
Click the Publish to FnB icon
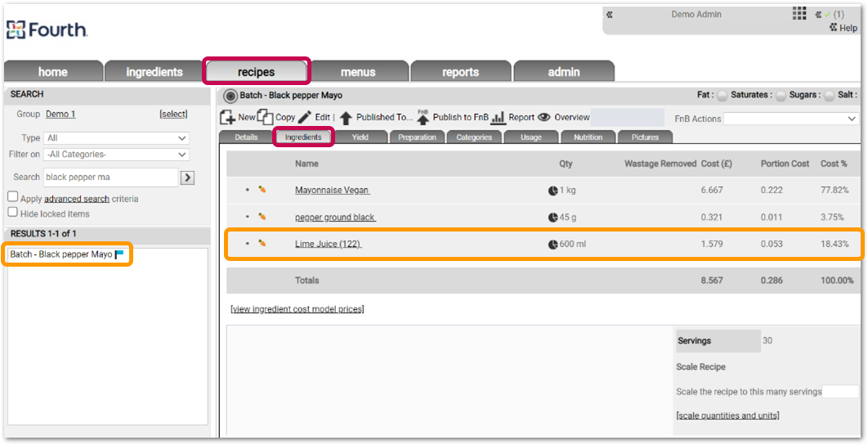click(x=423, y=116)
